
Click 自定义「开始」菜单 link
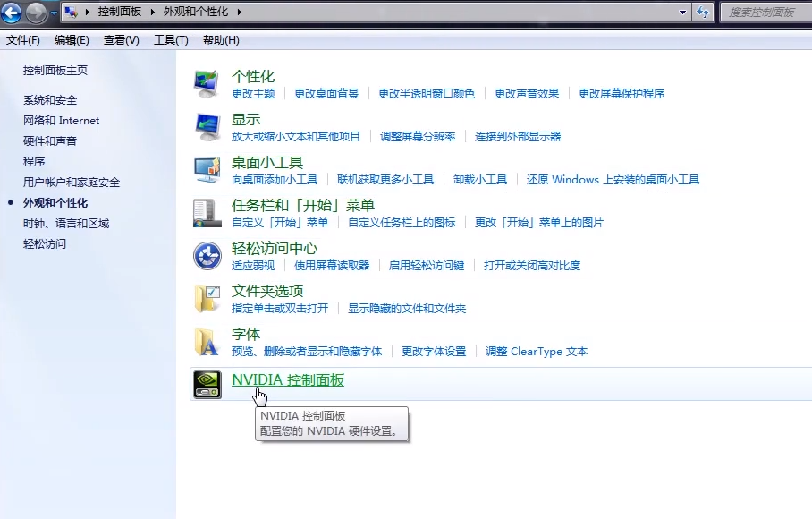tap(280, 222)
